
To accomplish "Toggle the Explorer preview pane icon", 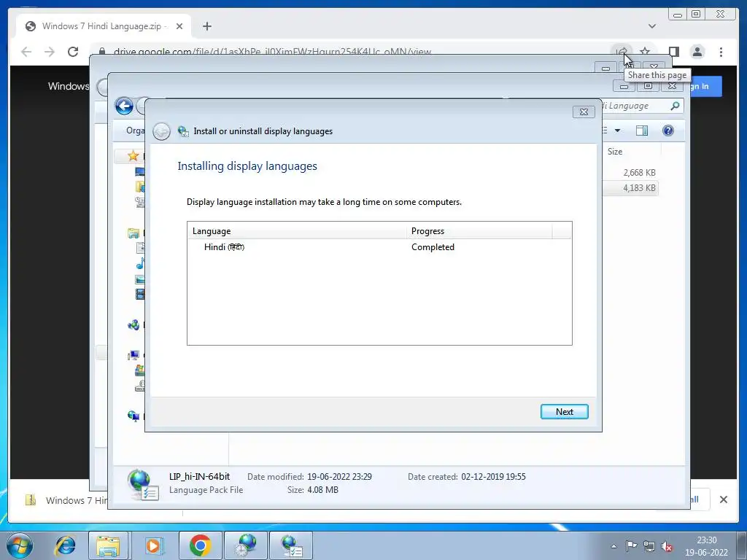I will pos(642,131).
